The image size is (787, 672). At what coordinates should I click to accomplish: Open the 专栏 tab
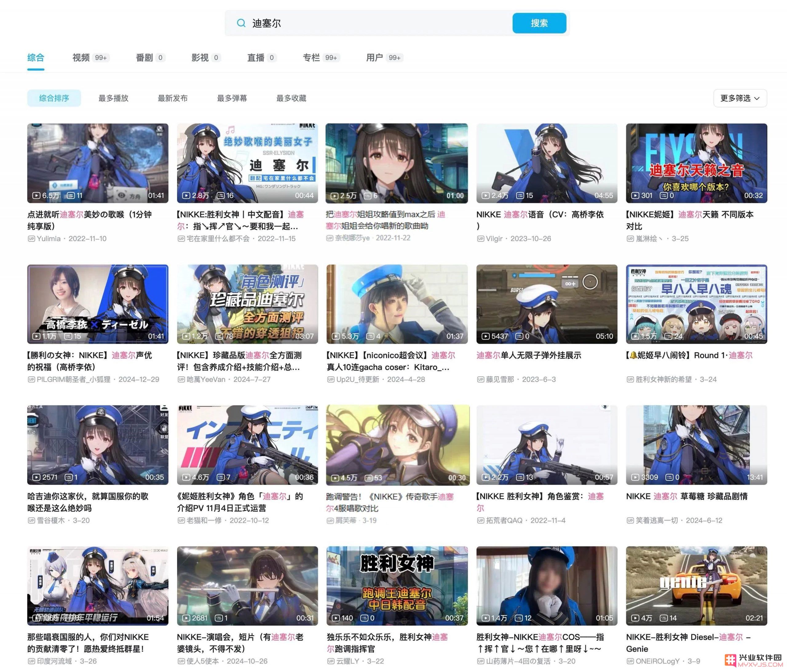pos(321,58)
